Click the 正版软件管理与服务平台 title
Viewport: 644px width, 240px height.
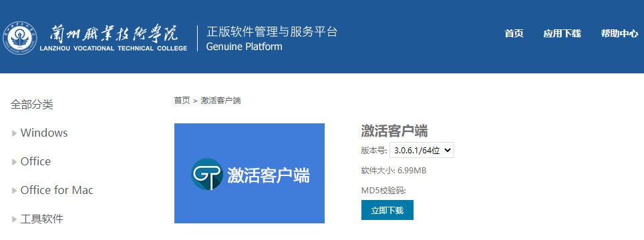pos(271,31)
